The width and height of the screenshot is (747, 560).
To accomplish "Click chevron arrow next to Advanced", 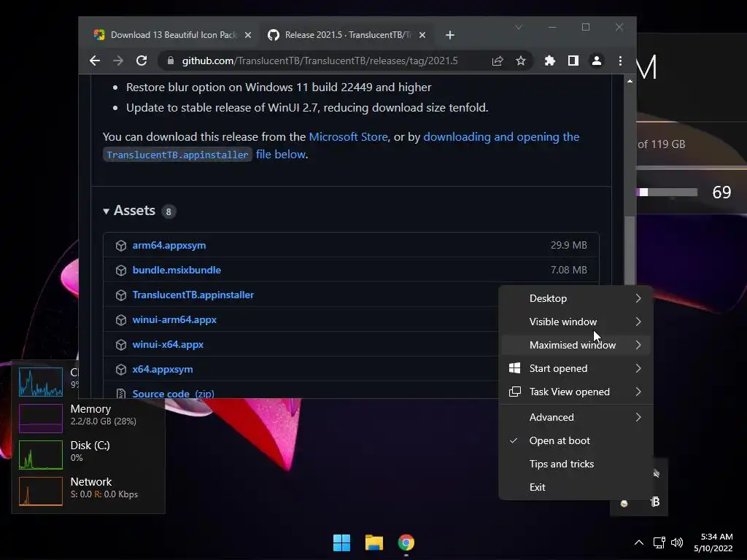I will pyautogui.click(x=638, y=418).
